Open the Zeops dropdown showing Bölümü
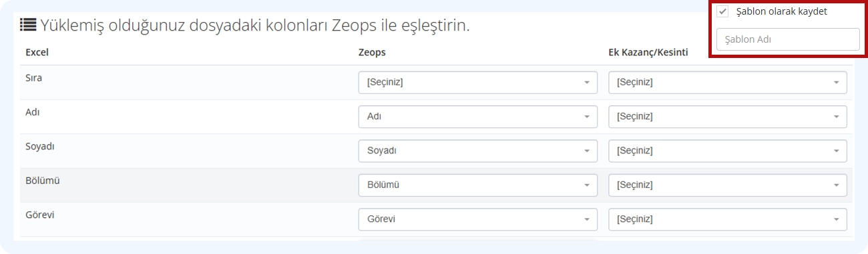 477,185
